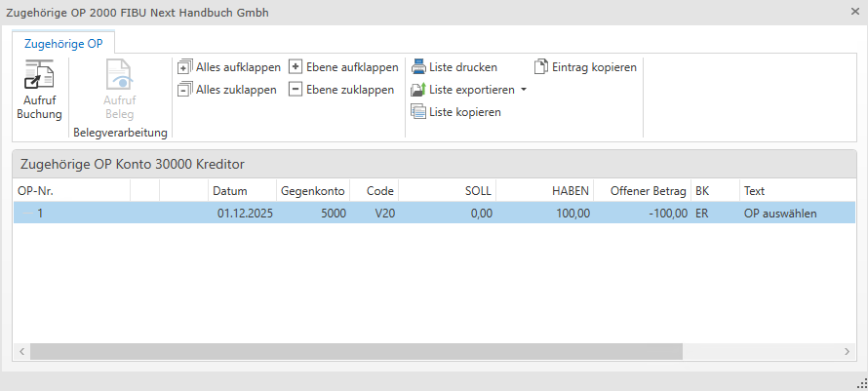Sort by the Offener Betrag column
This screenshot has height=391, width=868.
[x=649, y=190]
